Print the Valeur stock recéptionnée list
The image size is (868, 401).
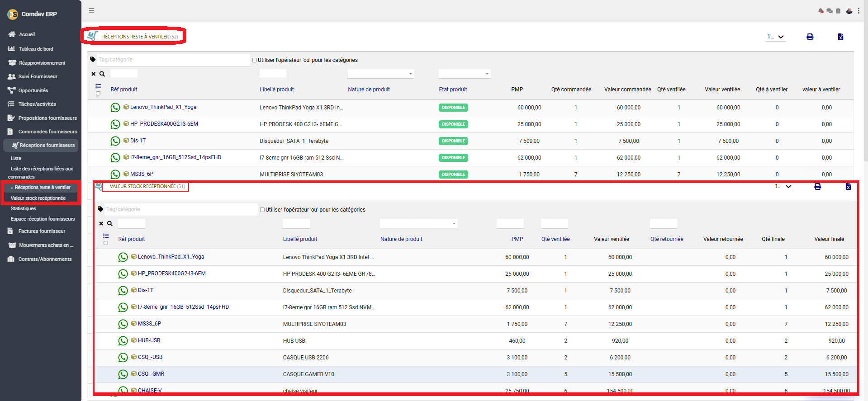[817, 186]
